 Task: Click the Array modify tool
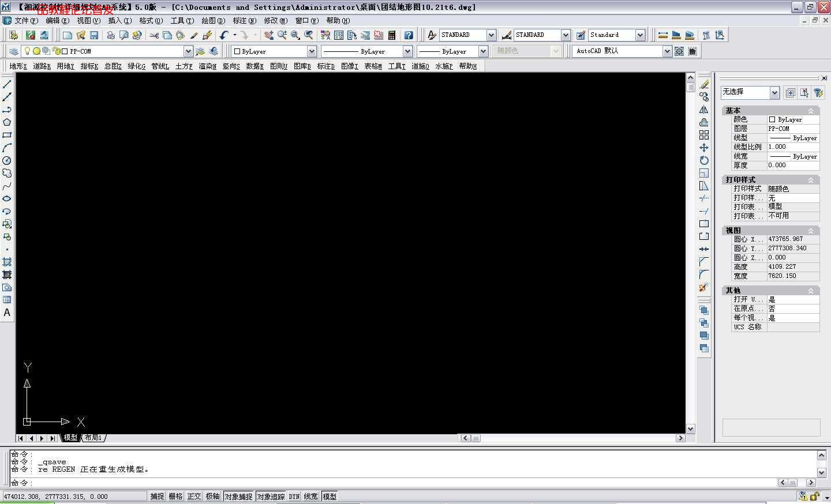(x=704, y=135)
